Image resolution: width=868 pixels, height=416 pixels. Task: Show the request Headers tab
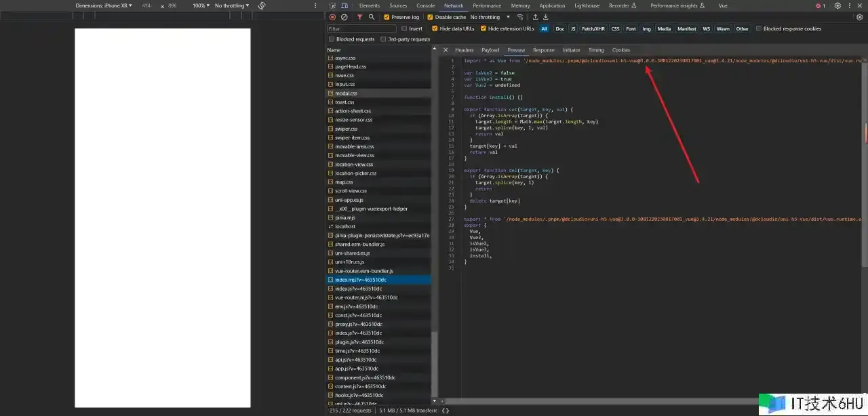tap(465, 50)
